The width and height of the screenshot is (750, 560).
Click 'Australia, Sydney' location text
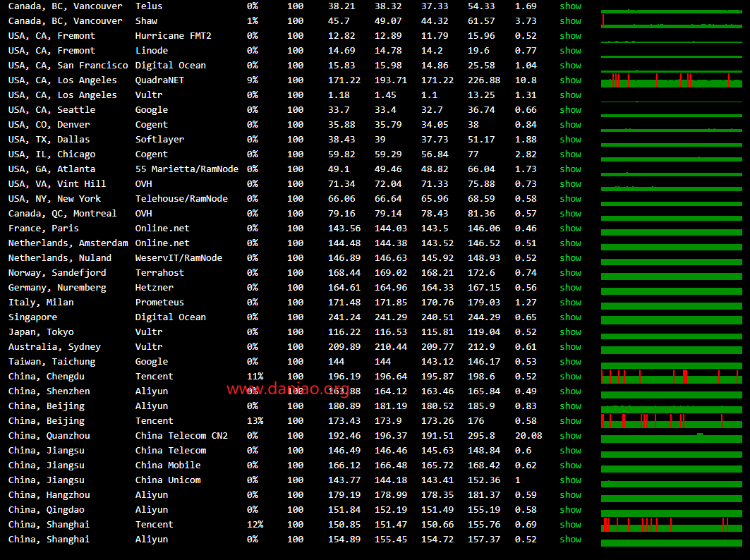[x=54, y=347]
